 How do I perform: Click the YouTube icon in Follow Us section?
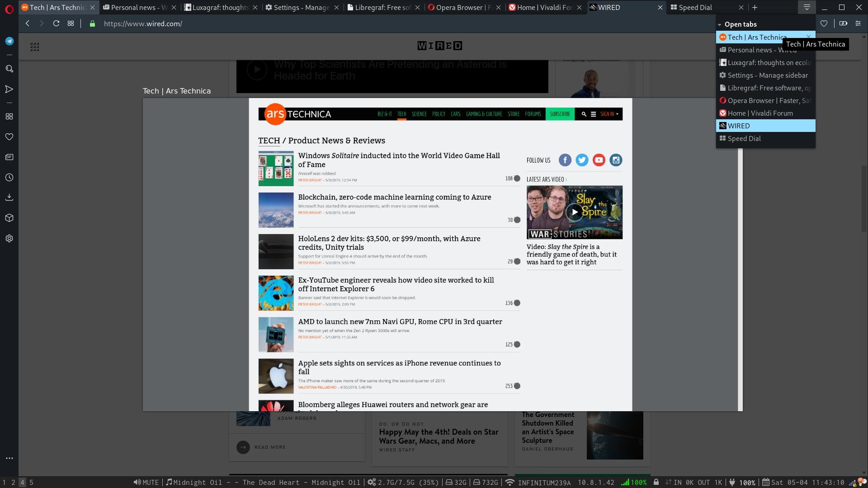click(x=599, y=160)
